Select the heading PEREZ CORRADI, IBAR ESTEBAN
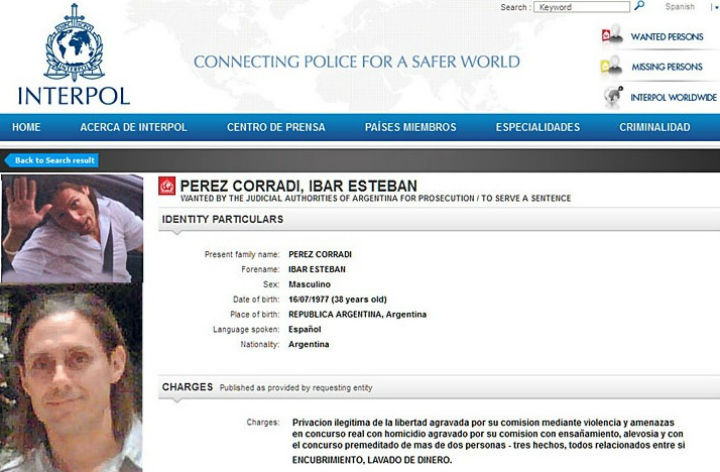 click(298, 186)
